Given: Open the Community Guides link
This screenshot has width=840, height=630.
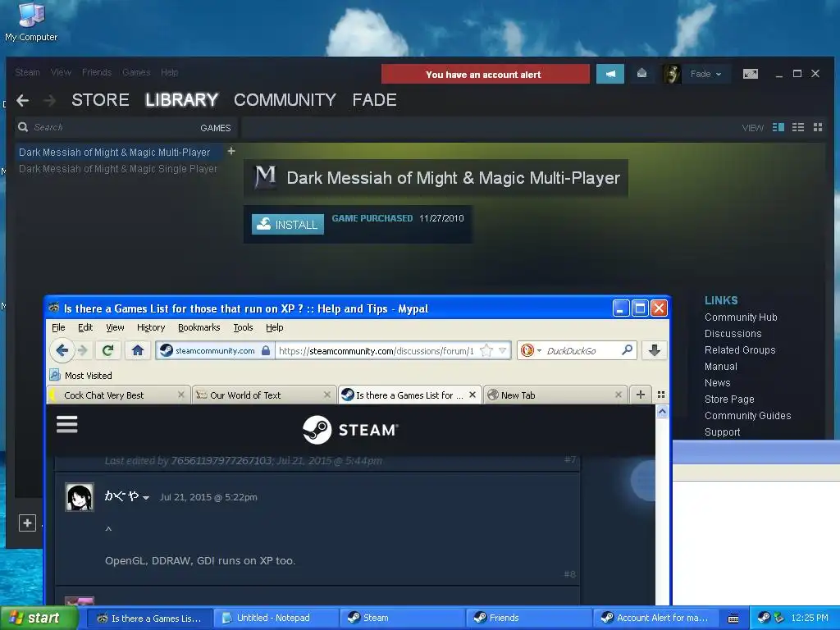Looking at the screenshot, I should click(x=747, y=416).
